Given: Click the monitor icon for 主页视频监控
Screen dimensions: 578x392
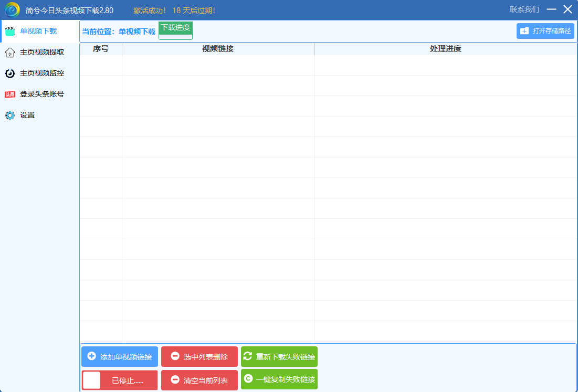Looking at the screenshot, I should [10, 73].
